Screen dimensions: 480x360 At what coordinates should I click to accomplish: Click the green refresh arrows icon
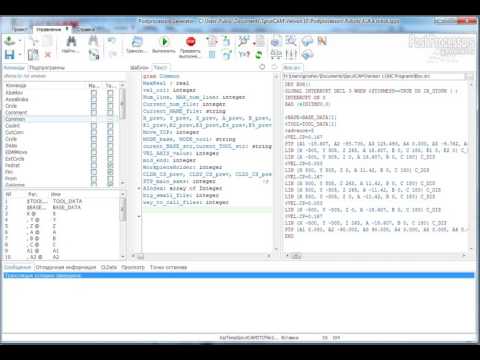[x=259, y=55]
